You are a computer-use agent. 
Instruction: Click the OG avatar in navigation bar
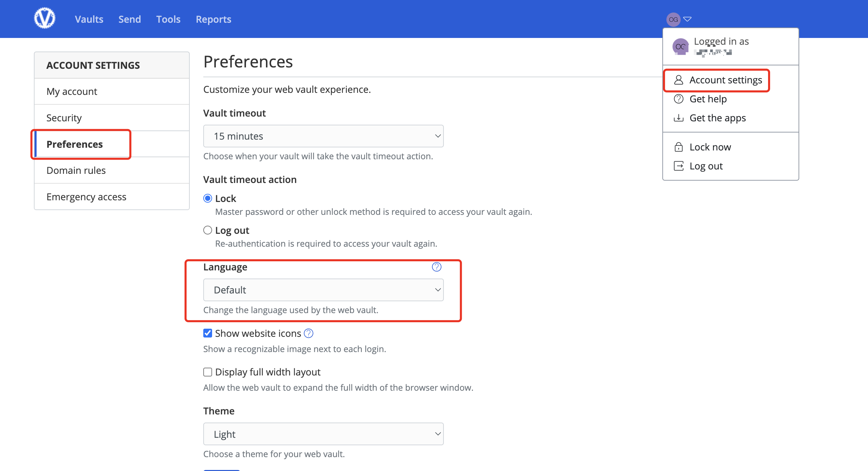(x=674, y=19)
